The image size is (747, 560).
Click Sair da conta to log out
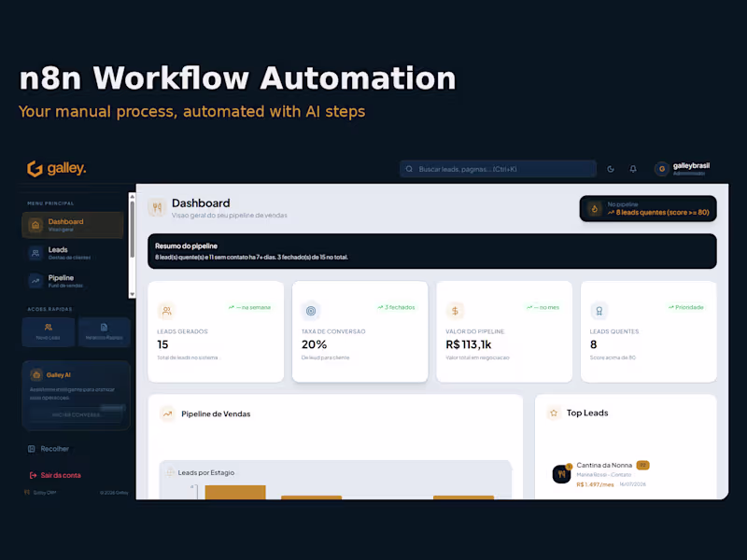click(55, 475)
